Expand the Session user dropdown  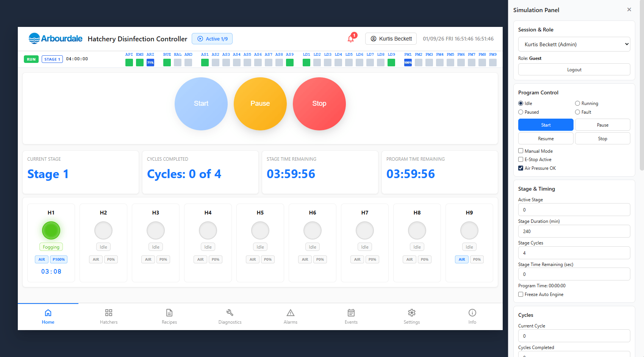click(x=574, y=44)
